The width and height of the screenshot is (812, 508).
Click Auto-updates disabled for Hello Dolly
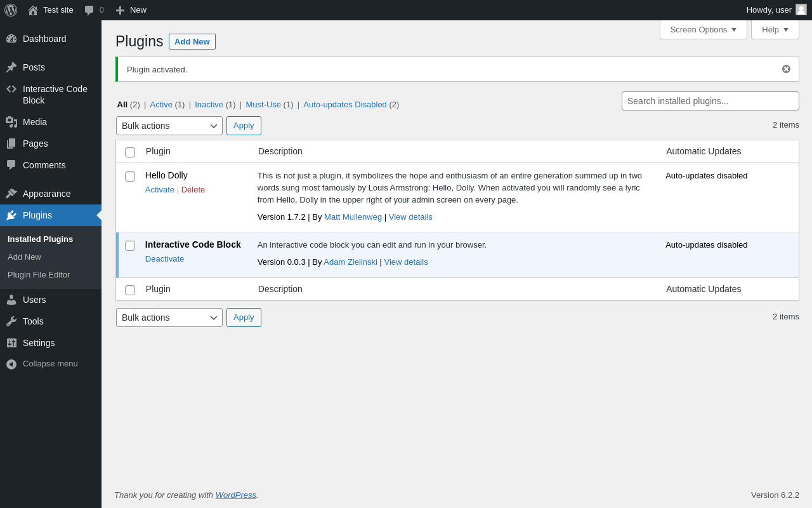707,176
